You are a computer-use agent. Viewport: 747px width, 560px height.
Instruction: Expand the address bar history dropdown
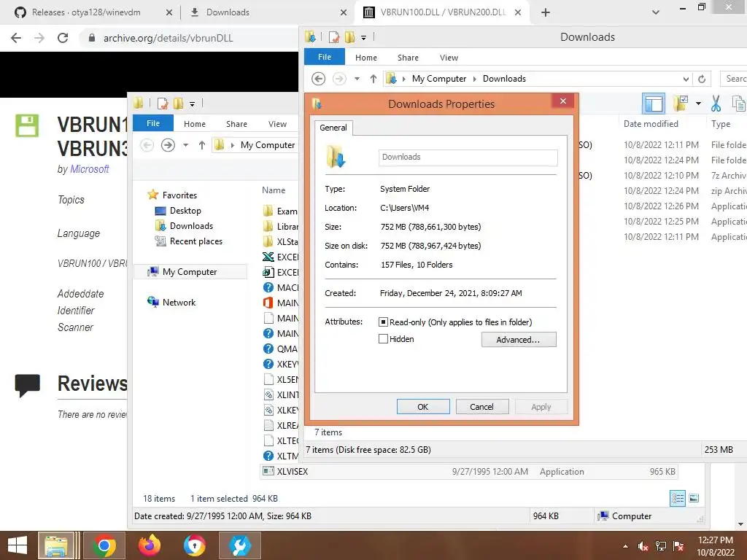pos(686,79)
